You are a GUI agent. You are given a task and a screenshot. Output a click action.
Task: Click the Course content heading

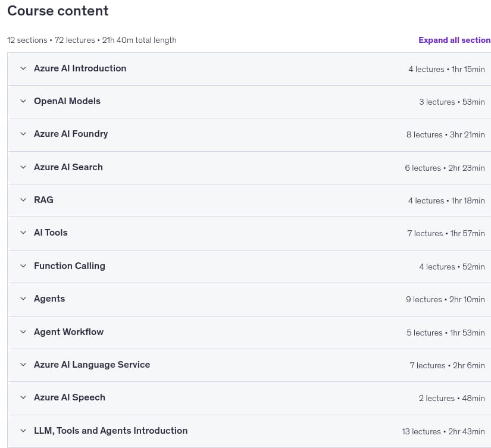(58, 11)
